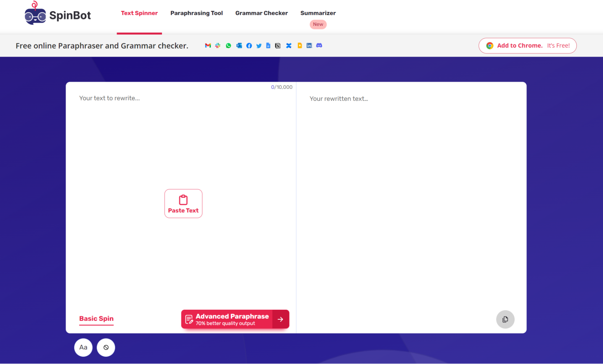Click the Basic Spin link

point(96,319)
